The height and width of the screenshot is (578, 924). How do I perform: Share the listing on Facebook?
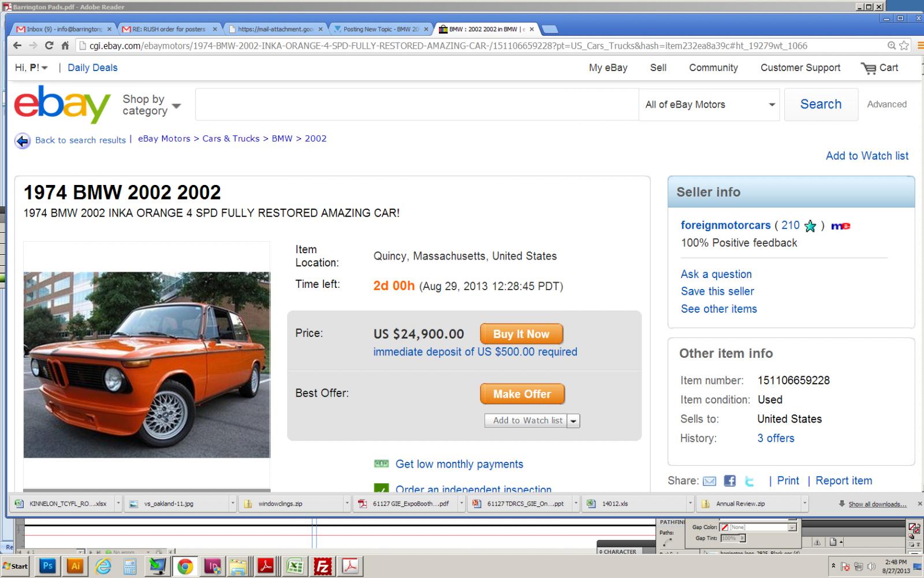(730, 481)
